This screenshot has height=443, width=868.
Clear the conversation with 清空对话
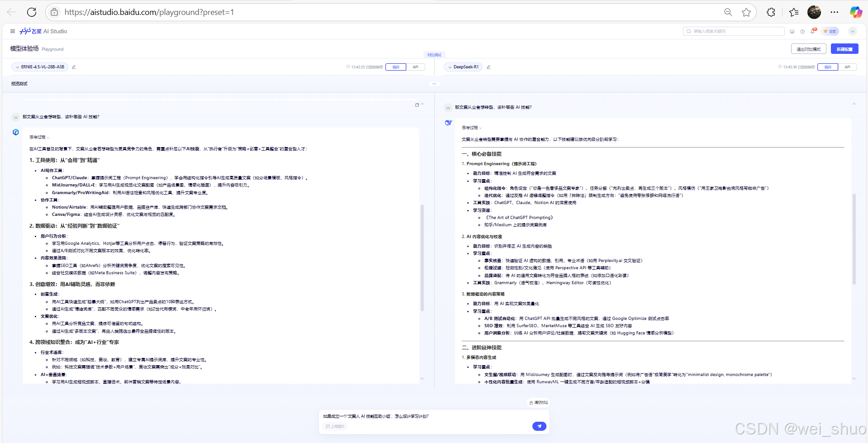[539, 402]
